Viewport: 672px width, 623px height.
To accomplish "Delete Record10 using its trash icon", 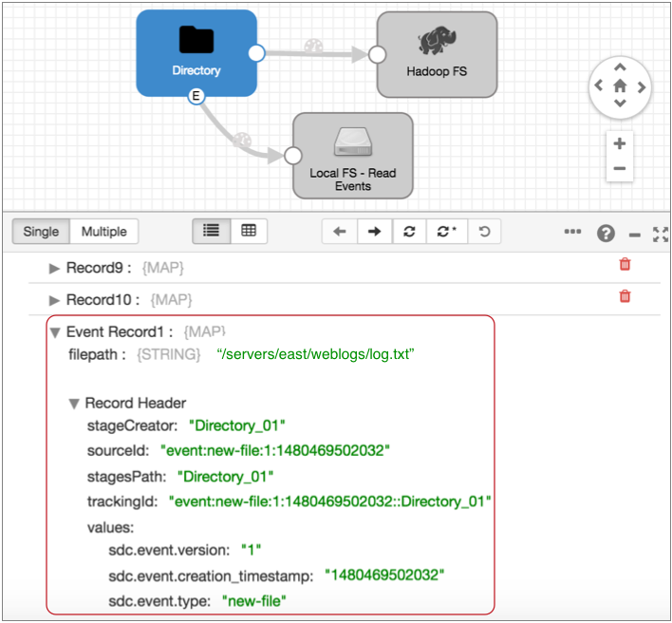I will 625,296.
